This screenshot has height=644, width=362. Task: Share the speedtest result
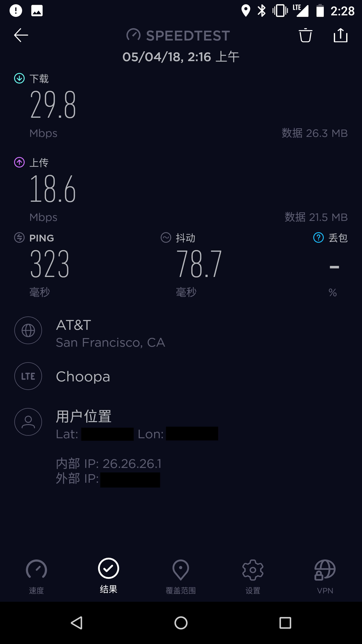point(341,35)
